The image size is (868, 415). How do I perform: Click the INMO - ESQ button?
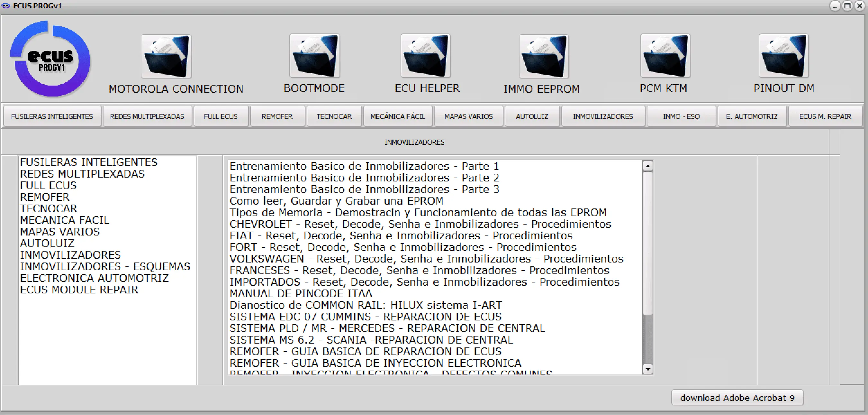681,116
